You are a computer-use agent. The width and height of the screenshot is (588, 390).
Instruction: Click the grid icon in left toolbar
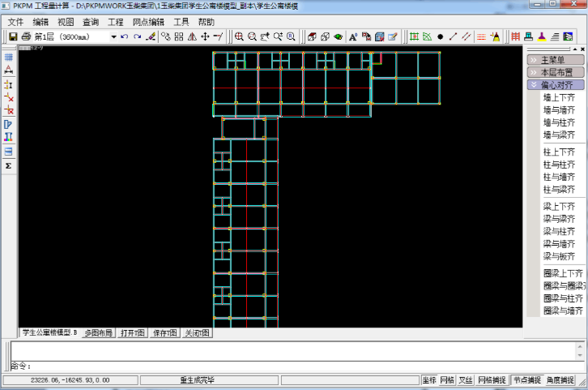pos(8,57)
